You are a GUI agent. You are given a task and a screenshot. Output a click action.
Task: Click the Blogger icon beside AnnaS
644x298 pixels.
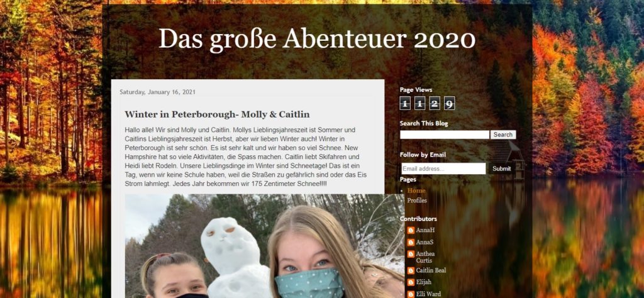tap(411, 242)
